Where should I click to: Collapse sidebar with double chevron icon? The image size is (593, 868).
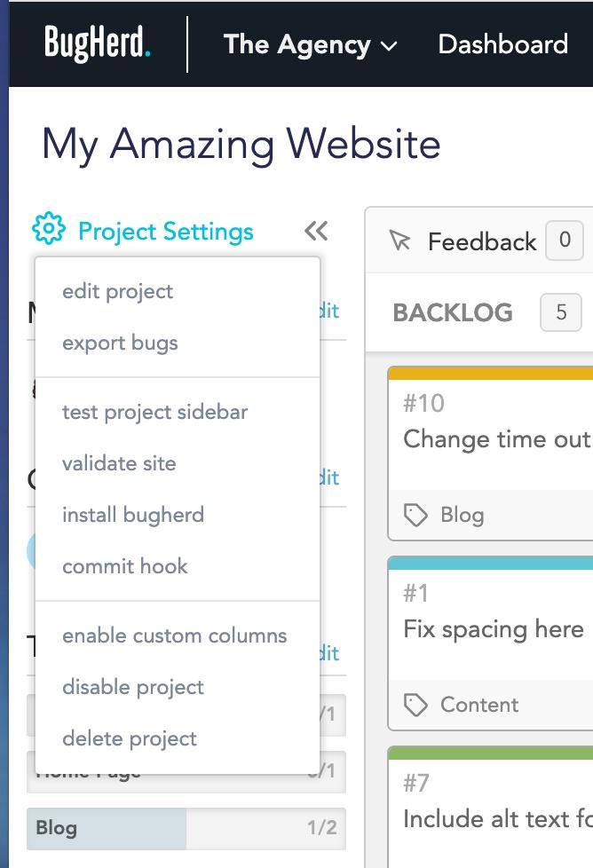tap(316, 231)
